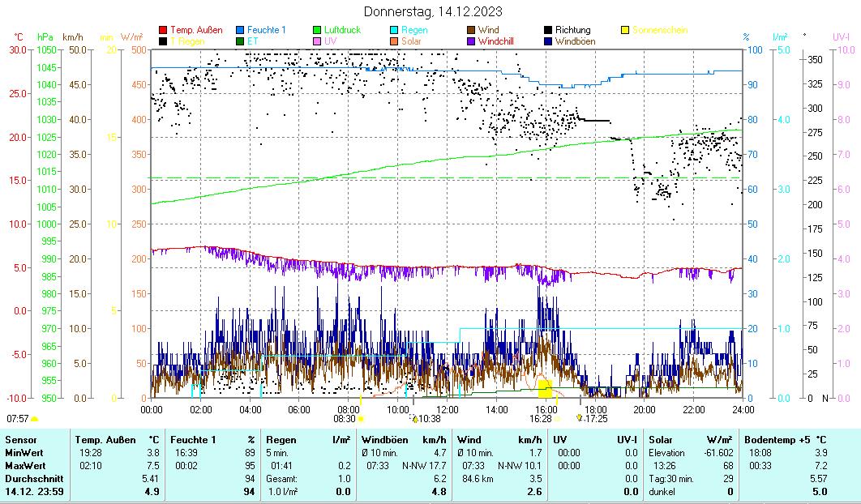Screen dimensions: 861x504
Task: Click the sunrise icon beside 07:57
Action: click(x=34, y=419)
